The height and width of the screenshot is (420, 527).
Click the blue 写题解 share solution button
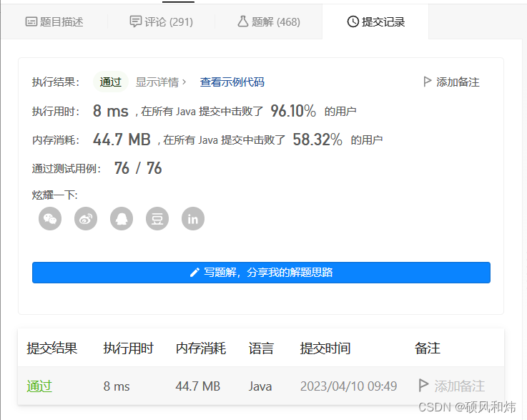point(261,273)
